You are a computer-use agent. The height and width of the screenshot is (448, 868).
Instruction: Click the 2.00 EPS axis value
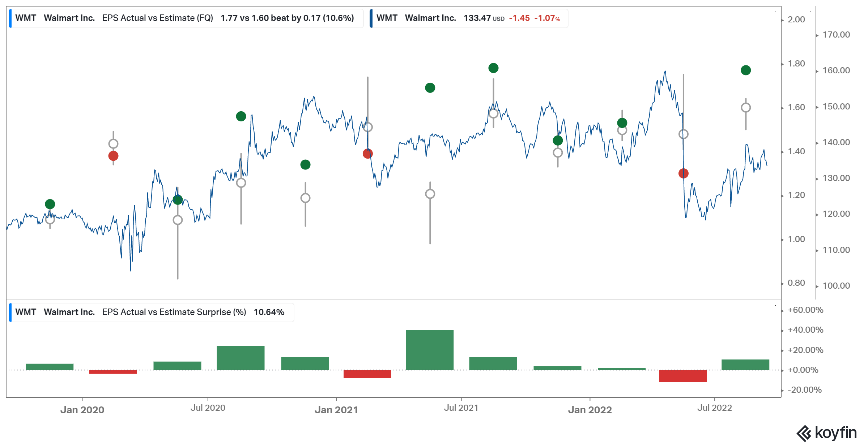tap(796, 20)
